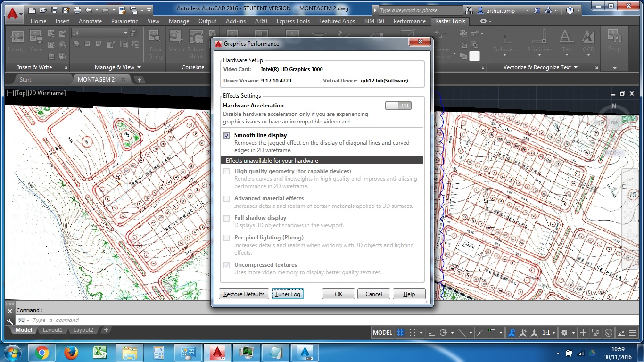Click the Uncompressed textures checkbox
This screenshot has width=644, height=362.
pos(227,265)
